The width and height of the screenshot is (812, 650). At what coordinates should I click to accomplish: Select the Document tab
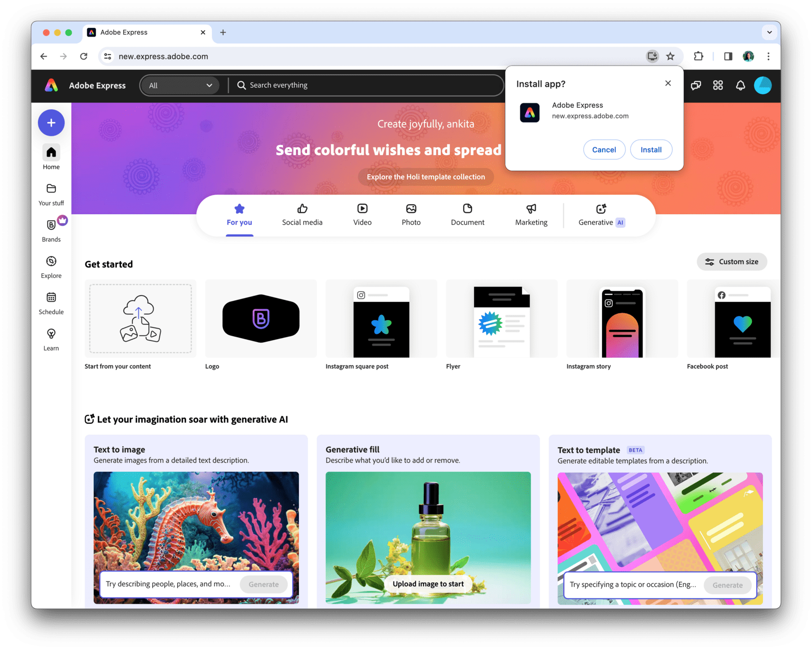467,215
